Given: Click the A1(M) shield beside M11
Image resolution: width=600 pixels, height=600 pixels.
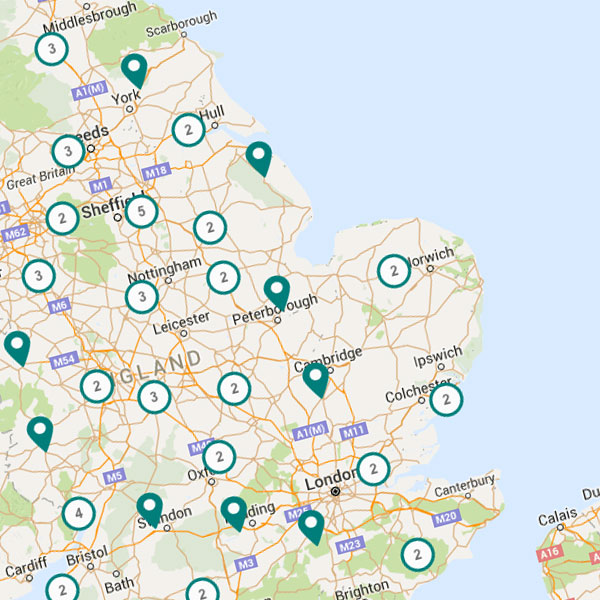Looking at the screenshot, I should (x=310, y=431).
